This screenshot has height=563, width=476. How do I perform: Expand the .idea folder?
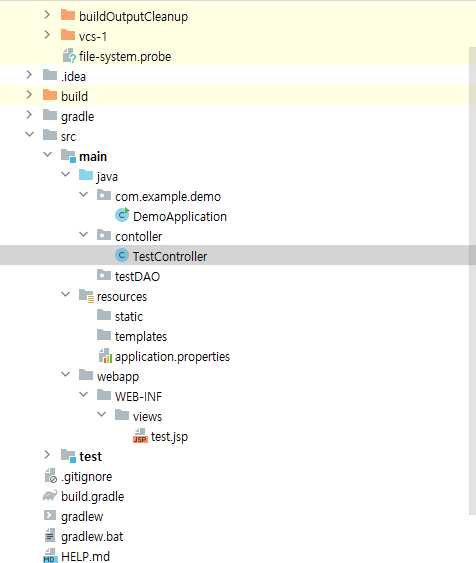click(x=29, y=75)
